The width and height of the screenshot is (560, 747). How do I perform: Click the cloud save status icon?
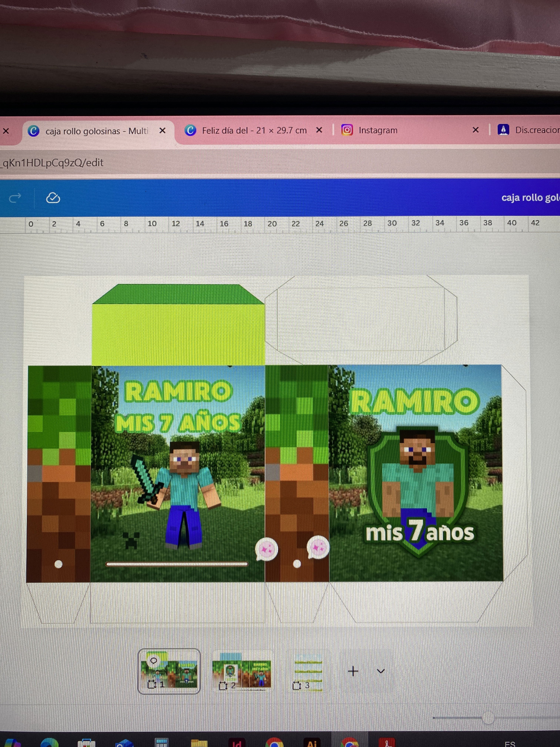point(53,197)
